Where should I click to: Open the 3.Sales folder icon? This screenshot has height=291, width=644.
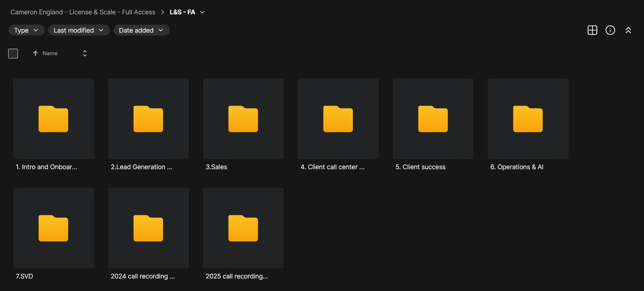tap(243, 119)
